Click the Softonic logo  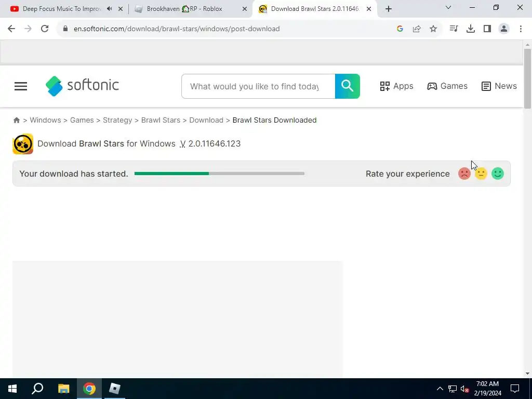click(x=82, y=86)
